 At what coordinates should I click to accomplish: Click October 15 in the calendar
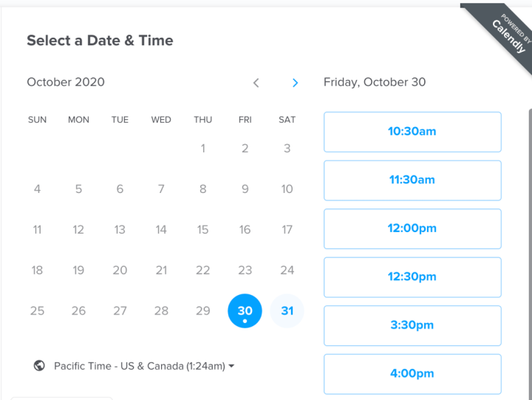click(x=203, y=229)
